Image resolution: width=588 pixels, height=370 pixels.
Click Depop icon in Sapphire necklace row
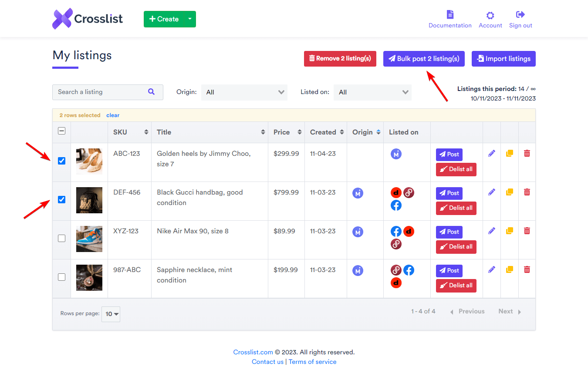[x=396, y=283]
